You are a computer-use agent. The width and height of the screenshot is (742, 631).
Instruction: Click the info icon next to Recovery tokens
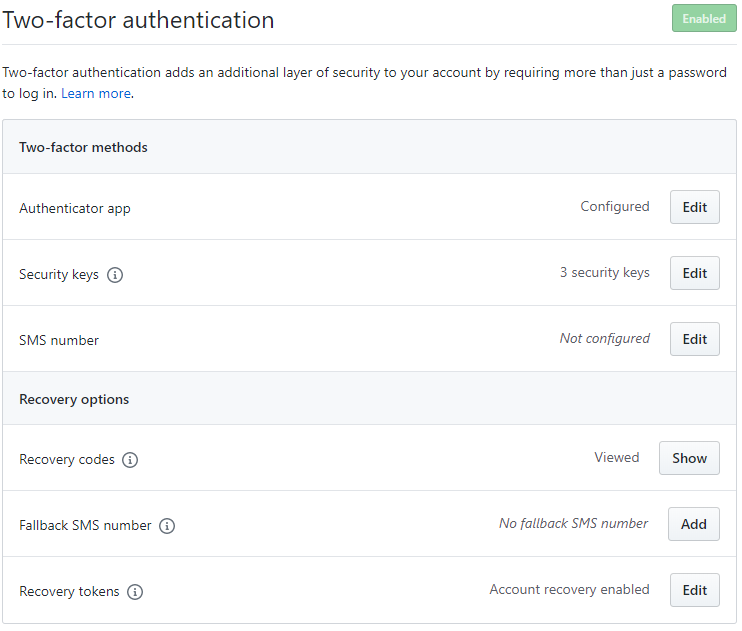pos(135,592)
